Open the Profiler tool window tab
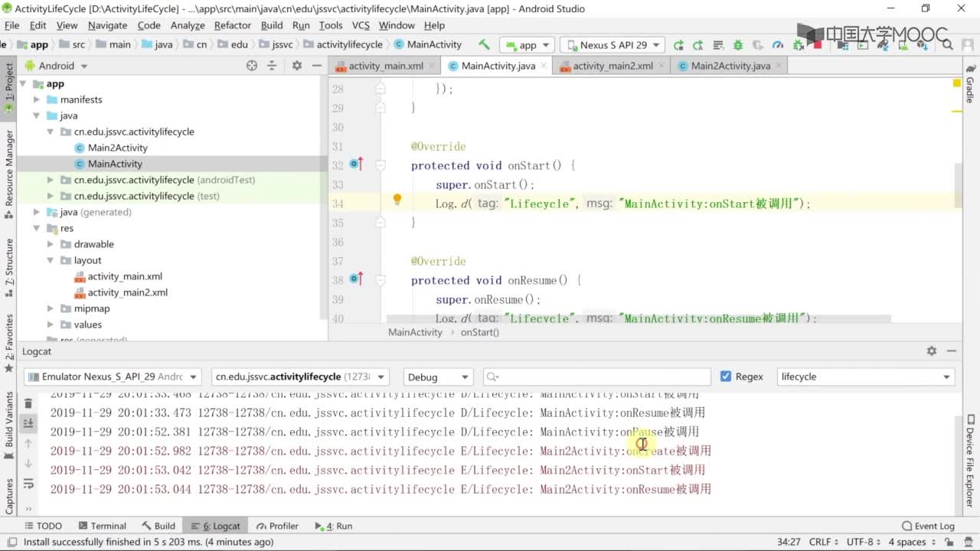 [277, 526]
